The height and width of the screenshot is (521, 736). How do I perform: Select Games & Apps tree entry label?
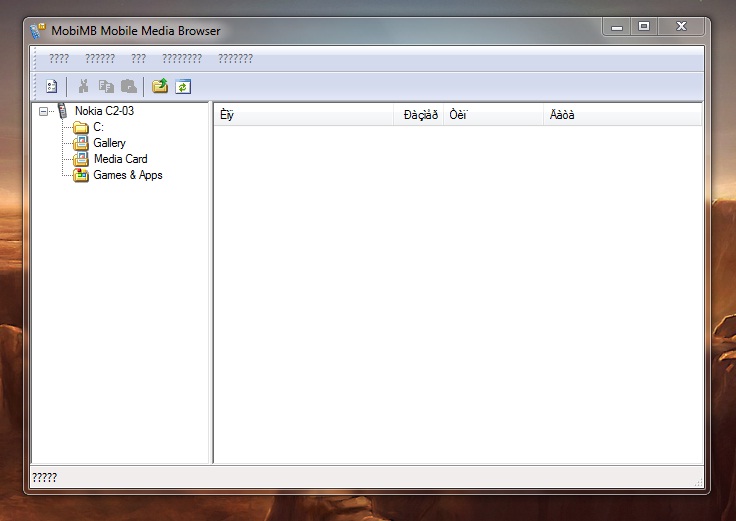128,175
